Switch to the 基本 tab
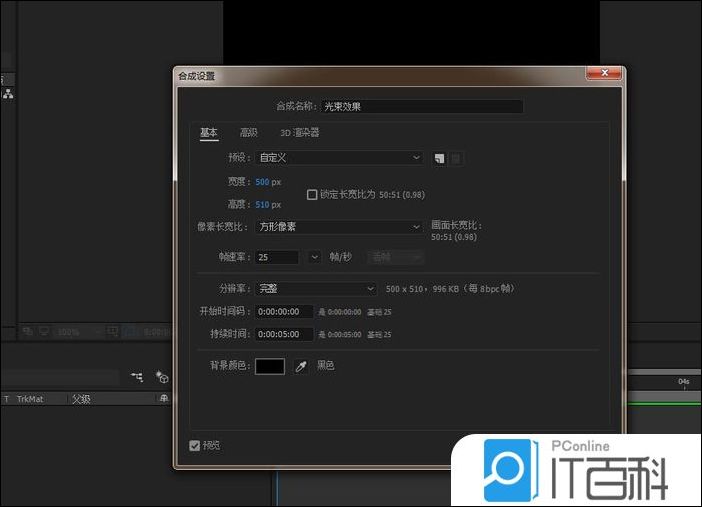Image resolution: width=702 pixels, height=507 pixels. 209,133
